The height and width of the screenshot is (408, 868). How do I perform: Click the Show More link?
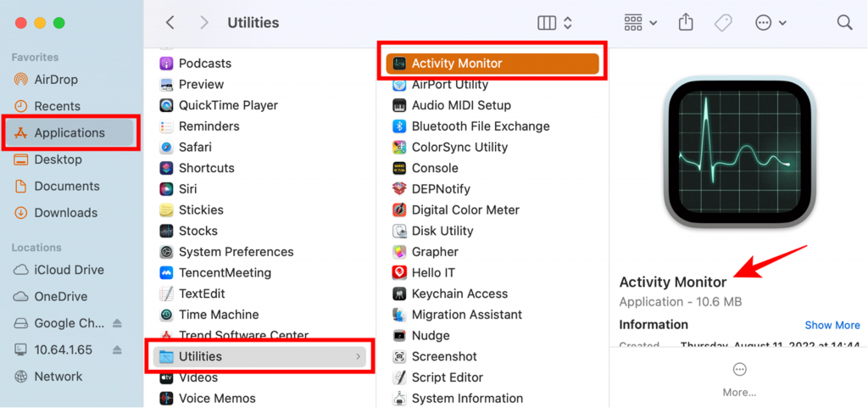pos(832,325)
